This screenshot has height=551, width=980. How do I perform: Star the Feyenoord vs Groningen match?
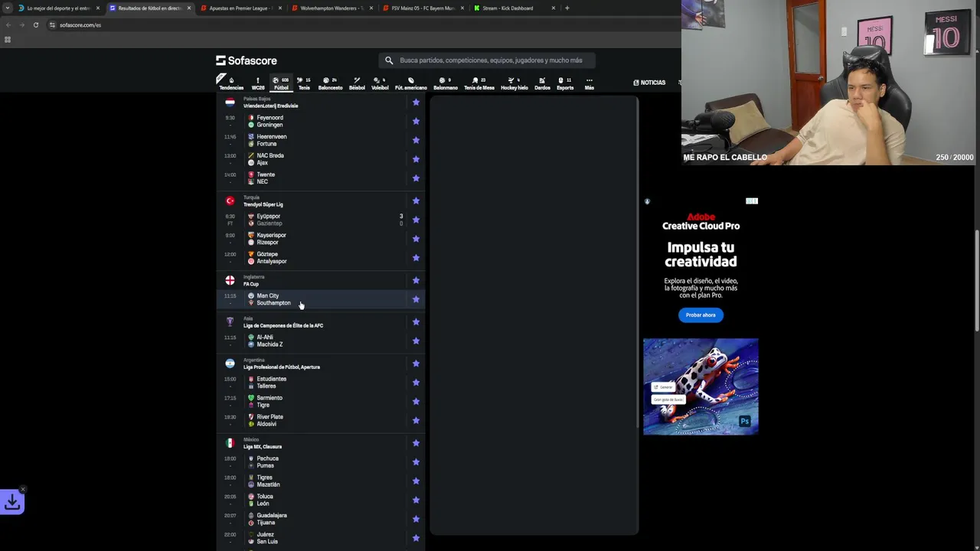coord(416,121)
